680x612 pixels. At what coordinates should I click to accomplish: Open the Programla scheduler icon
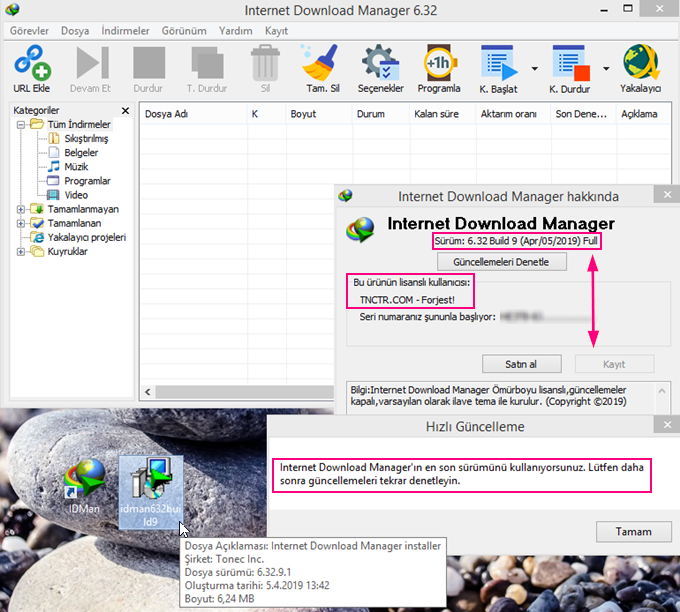click(x=439, y=63)
